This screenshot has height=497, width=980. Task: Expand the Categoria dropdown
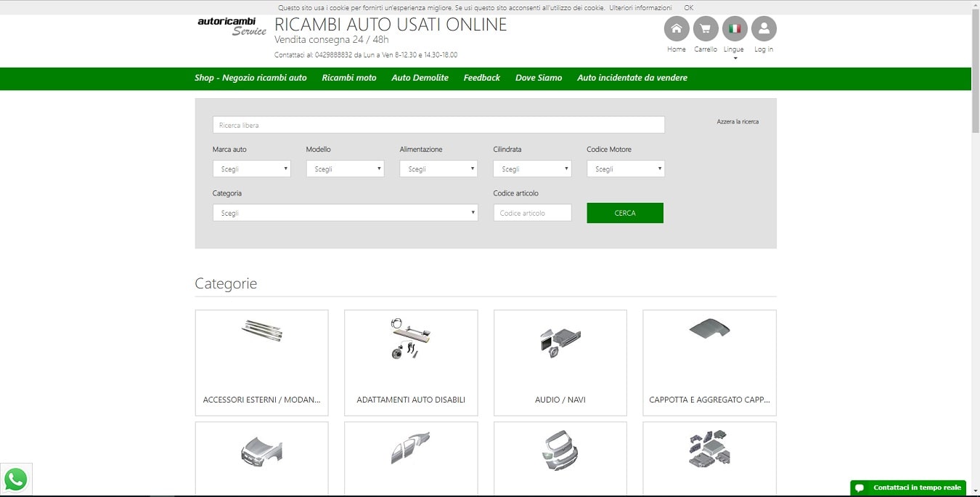(345, 213)
